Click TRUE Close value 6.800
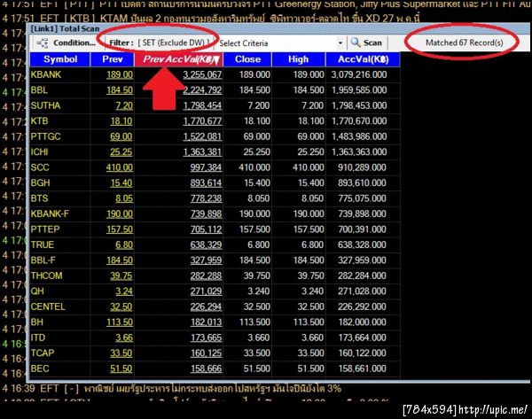The width and height of the screenshot is (532, 419). point(259,244)
